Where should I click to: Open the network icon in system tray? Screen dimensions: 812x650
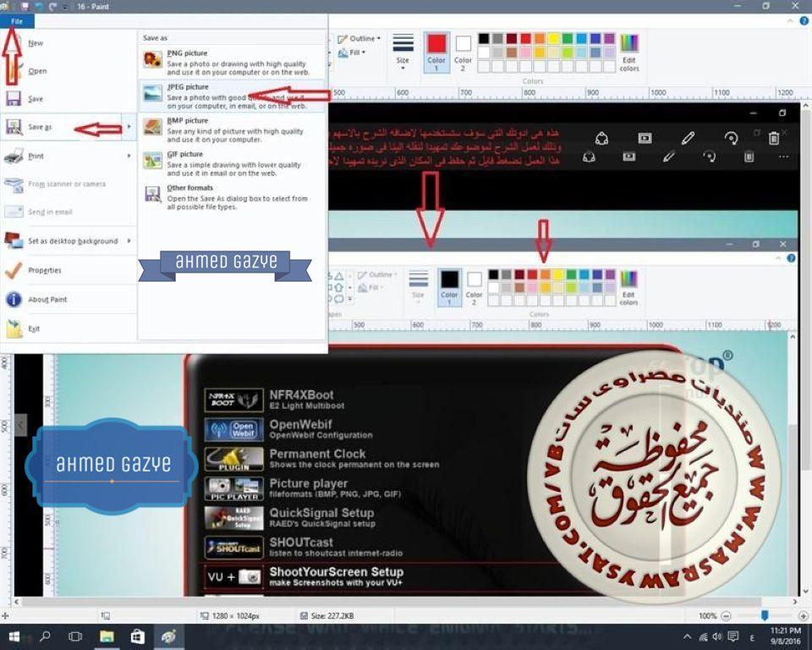[703, 637]
